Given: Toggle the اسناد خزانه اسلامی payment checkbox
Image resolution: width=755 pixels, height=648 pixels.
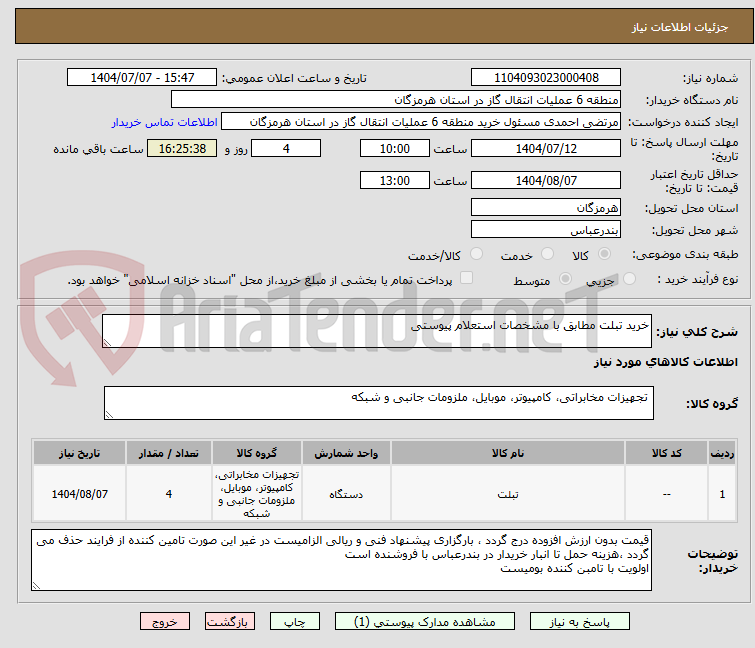Looking at the screenshot, I should coord(466,278).
